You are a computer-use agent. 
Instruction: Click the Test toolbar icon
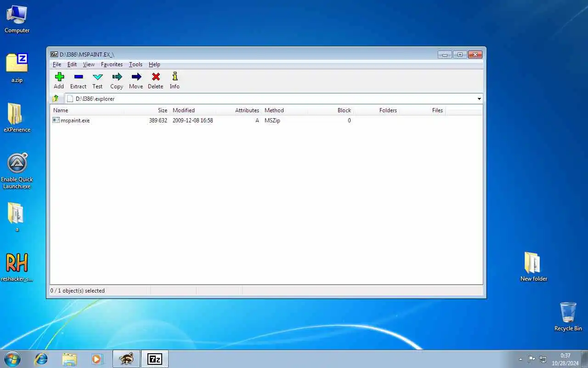click(97, 77)
